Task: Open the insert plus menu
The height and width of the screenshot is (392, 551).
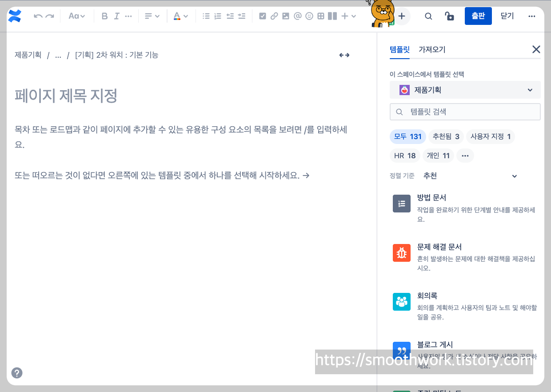Action: (x=349, y=16)
